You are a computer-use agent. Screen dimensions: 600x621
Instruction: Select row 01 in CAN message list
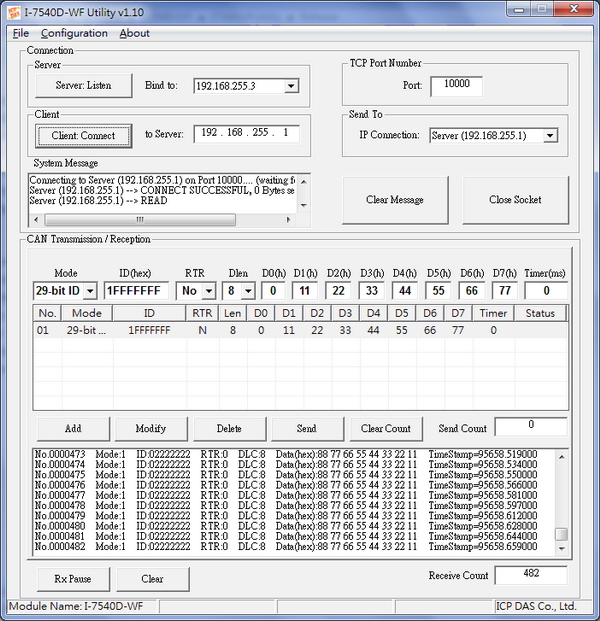(301, 330)
